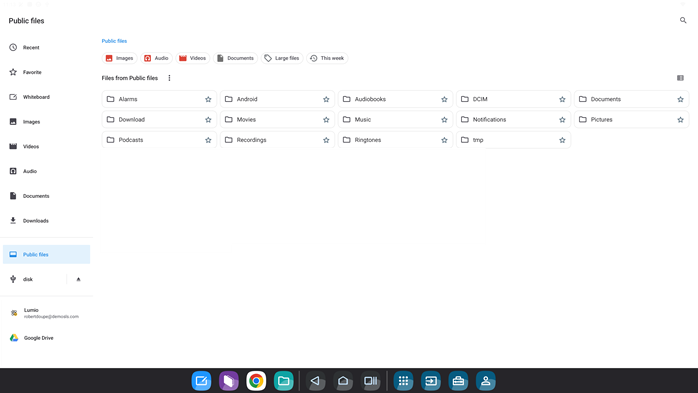Open the disk storage entry
Viewport: 698px width, 393px height.
34,280
